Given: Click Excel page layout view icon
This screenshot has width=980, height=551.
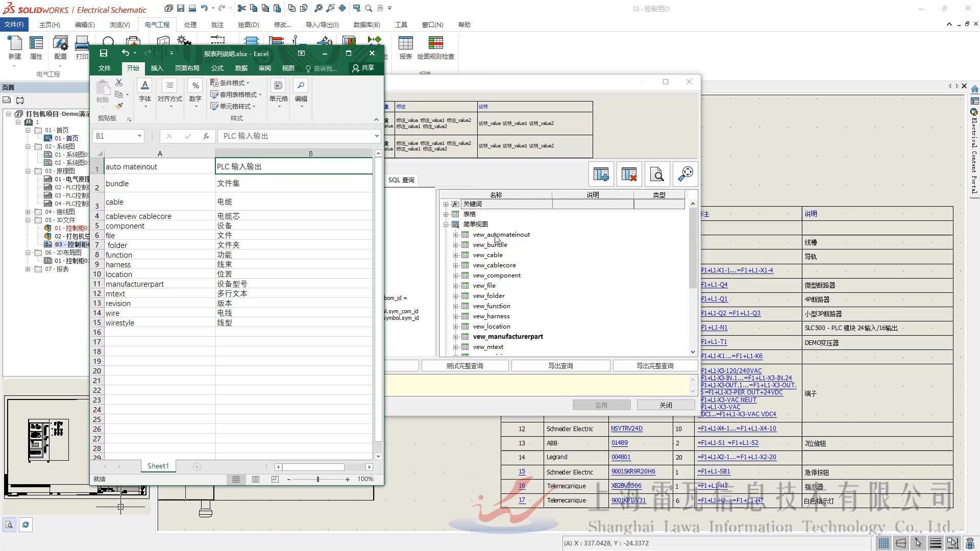Looking at the screenshot, I should 256,479.
